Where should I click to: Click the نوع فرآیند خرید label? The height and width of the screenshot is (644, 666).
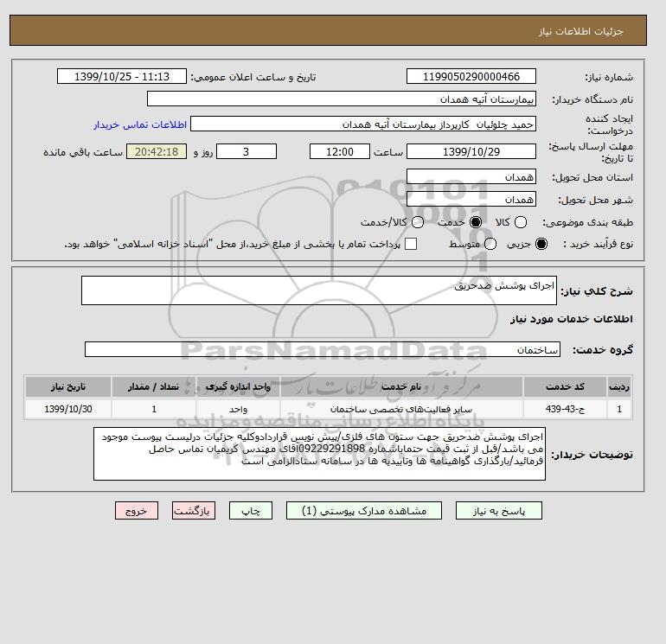[598, 244]
